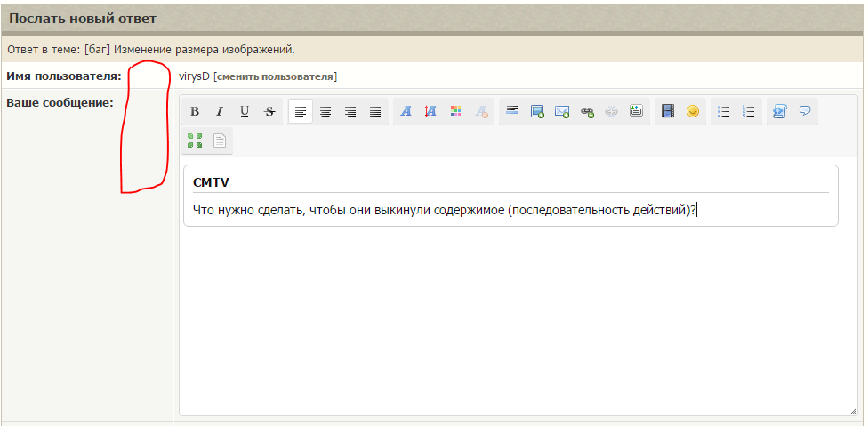Click the 'Послать новый ответ' header
The width and height of the screenshot is (868, 426).
click(x=83, y=19)
